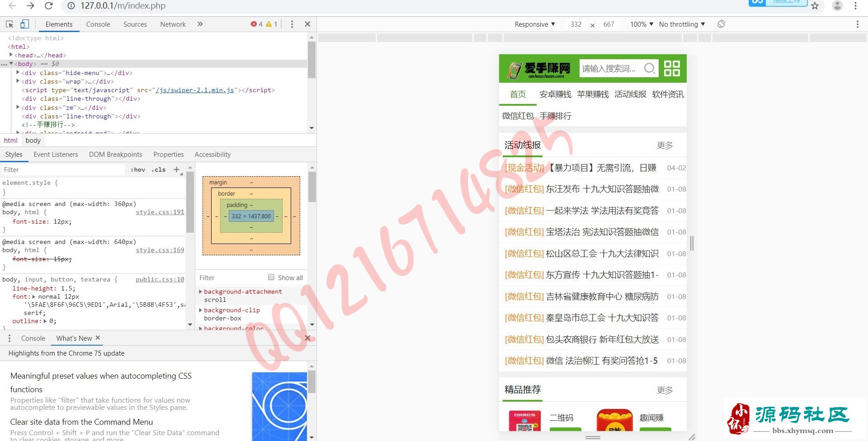868x441 pixels.
Task: Click the yellow warning count icon
Action: 269,24
